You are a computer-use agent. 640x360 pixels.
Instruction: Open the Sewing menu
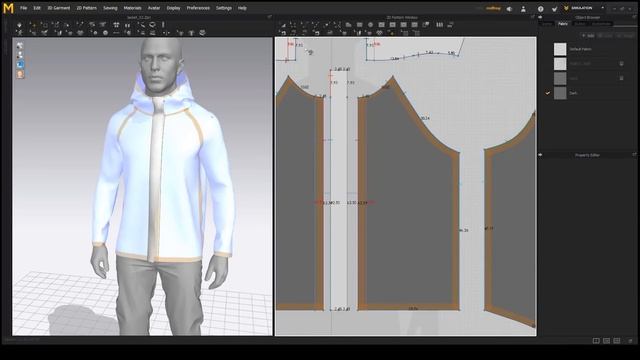(110, 8)
